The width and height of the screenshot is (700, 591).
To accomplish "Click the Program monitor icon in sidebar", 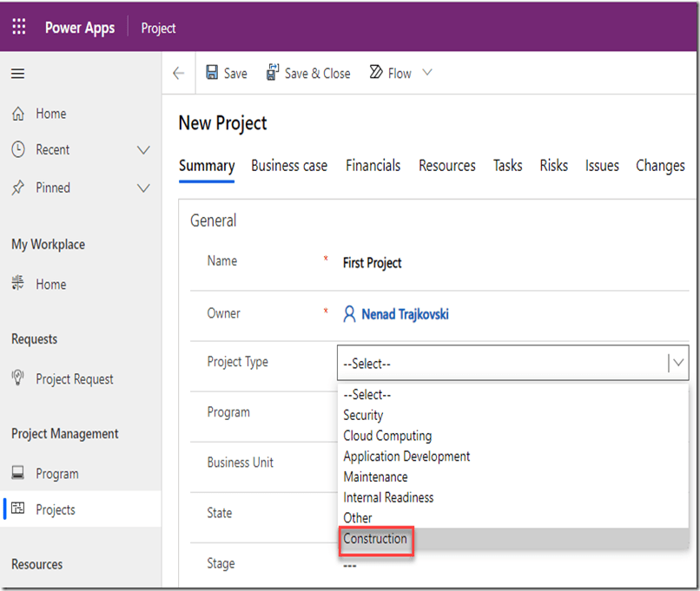I will [18, 474].
